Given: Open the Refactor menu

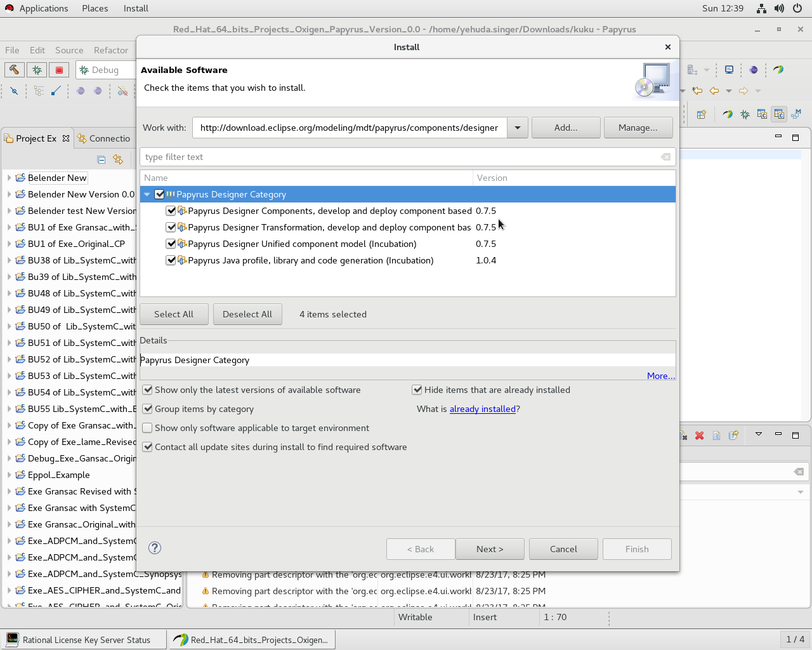Looking at the screenshot, I should (x=111, y=50).
